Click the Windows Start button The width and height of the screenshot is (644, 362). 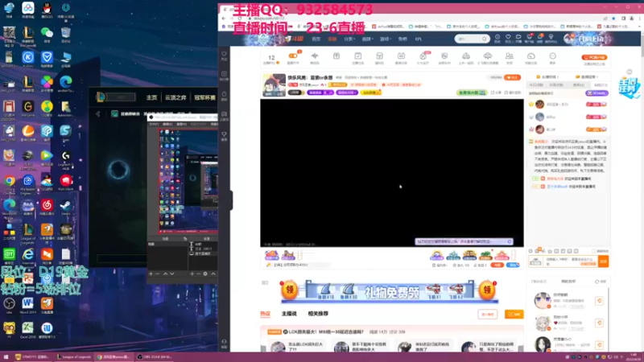tap(6, 356)
